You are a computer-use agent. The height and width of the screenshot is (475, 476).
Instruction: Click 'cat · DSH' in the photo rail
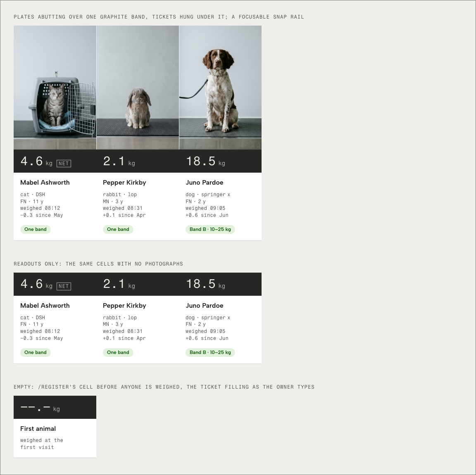(33, 195)
